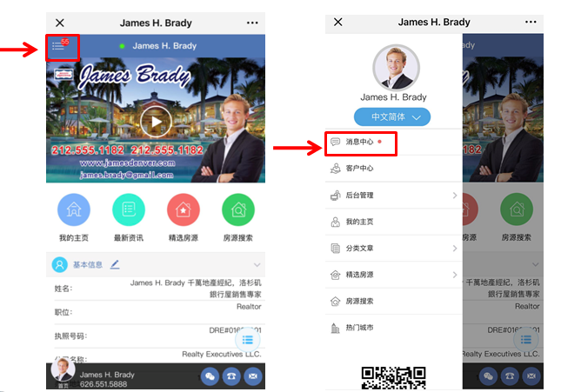
Task: Click 精选房源 house icon in side menu
Action: click(x=335, y=275)
